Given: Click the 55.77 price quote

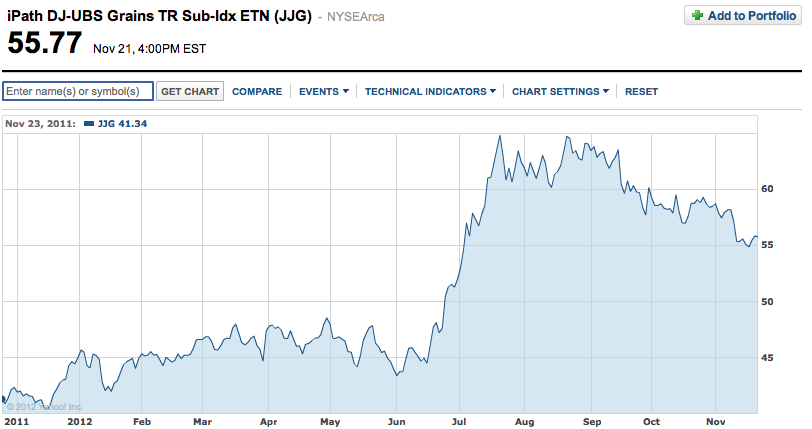Looking at the screenshot, I should click(45, 42).
